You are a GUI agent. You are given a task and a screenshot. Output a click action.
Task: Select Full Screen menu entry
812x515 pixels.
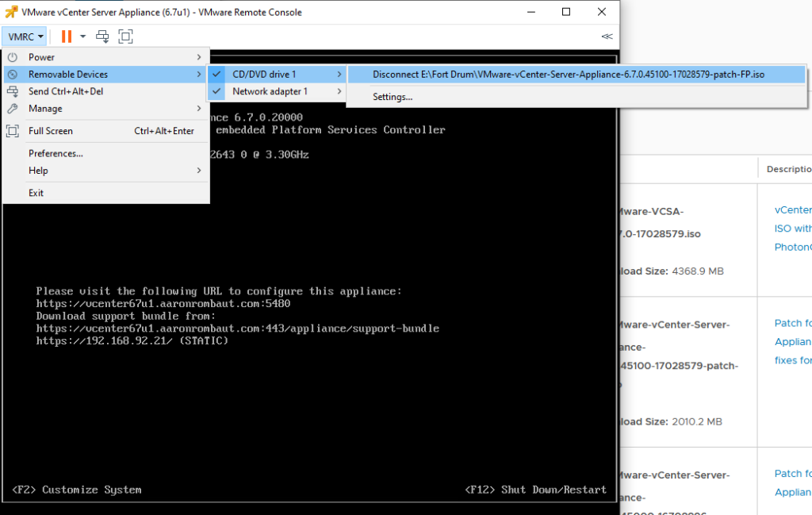[51, 131]
